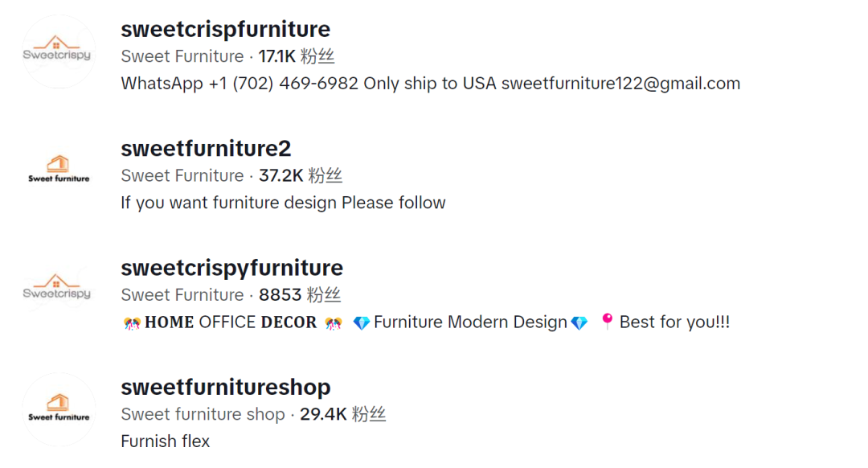Screen dimensions: 868x468
Task: Click the "Furnish flex" bio line
Action: click(x=165, y=441)
